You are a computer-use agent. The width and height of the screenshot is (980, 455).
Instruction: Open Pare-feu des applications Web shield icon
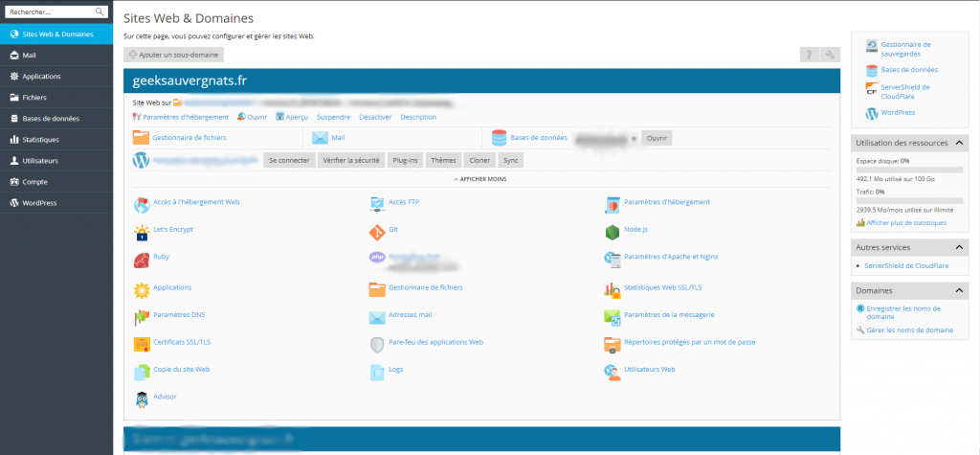click(376, 343)
